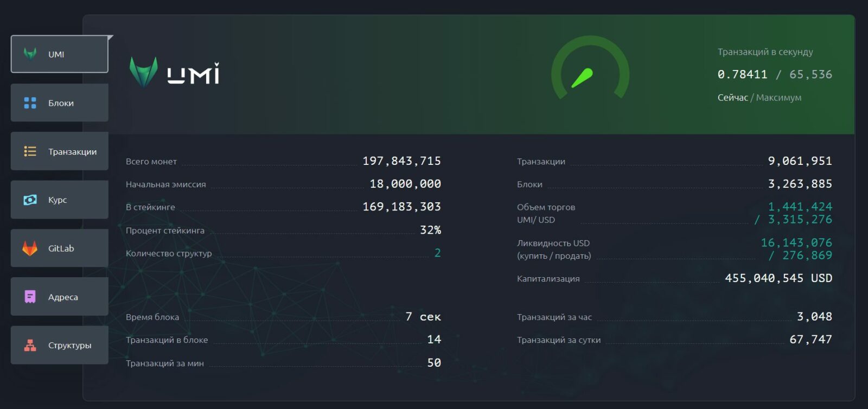Image resolution: width=868 pixels, height=409 pixels.
Task: Click the USD liquidity value 16,143,076
Action: point(796,242)
